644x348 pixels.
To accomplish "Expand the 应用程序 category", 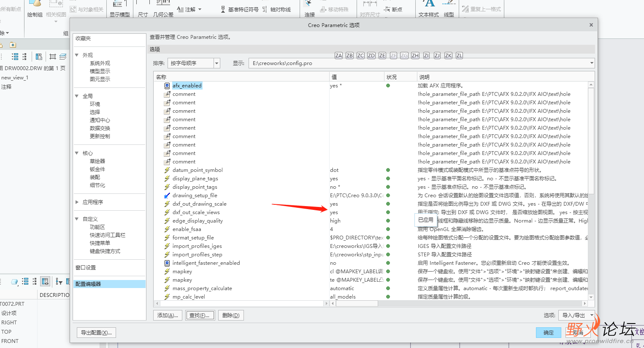I will (77, 202).
